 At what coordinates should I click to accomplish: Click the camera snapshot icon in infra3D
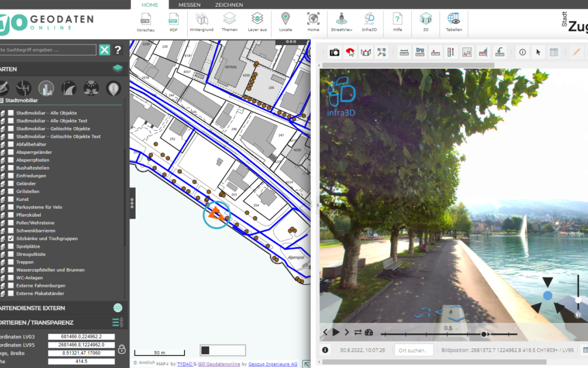point(334,53)
